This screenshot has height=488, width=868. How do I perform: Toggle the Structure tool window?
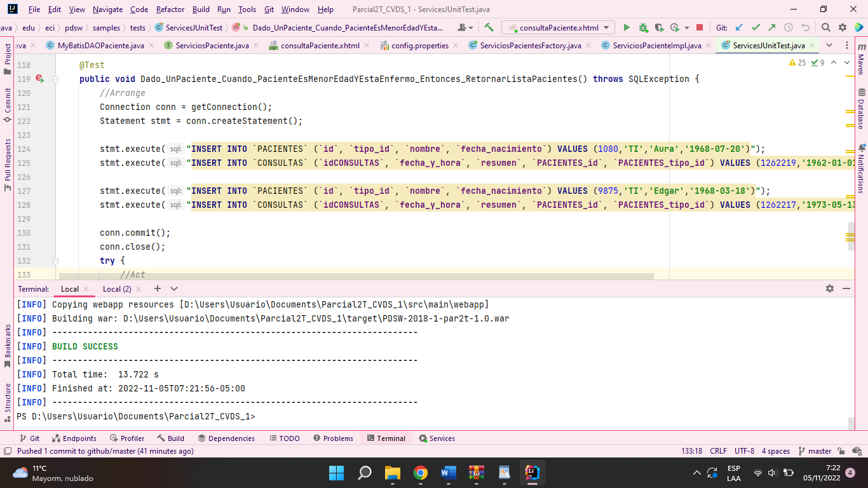[x=8, y=402]
